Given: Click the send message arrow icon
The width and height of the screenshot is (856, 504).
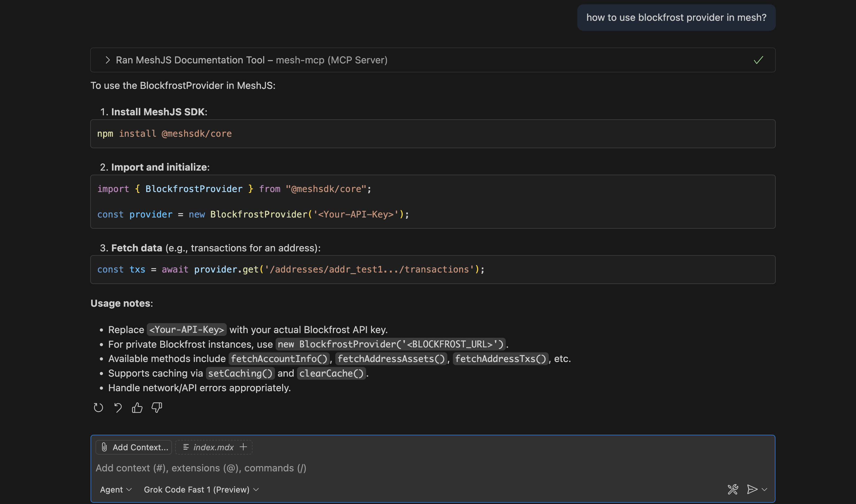Looking at the screenshot, I should [752, 489].
